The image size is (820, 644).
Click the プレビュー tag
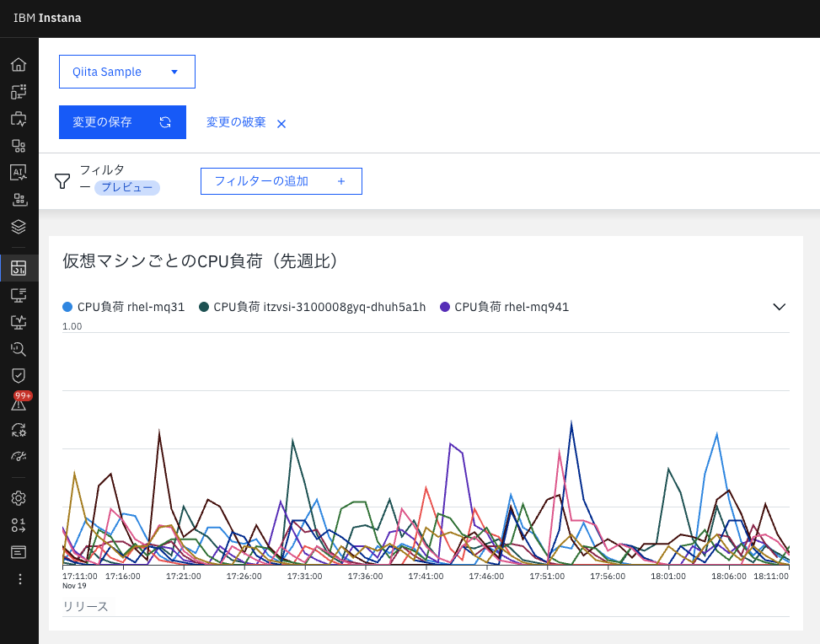(x=127, y=187)
